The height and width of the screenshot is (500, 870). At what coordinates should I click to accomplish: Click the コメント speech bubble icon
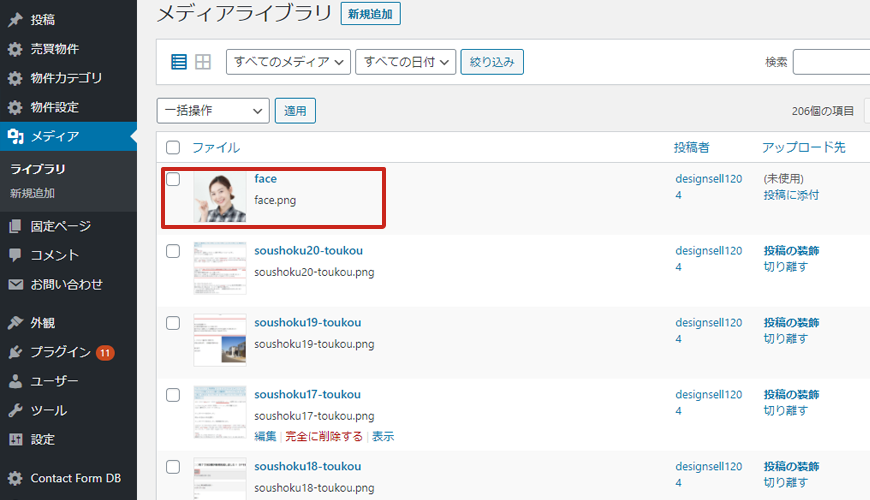pos(15,255)
